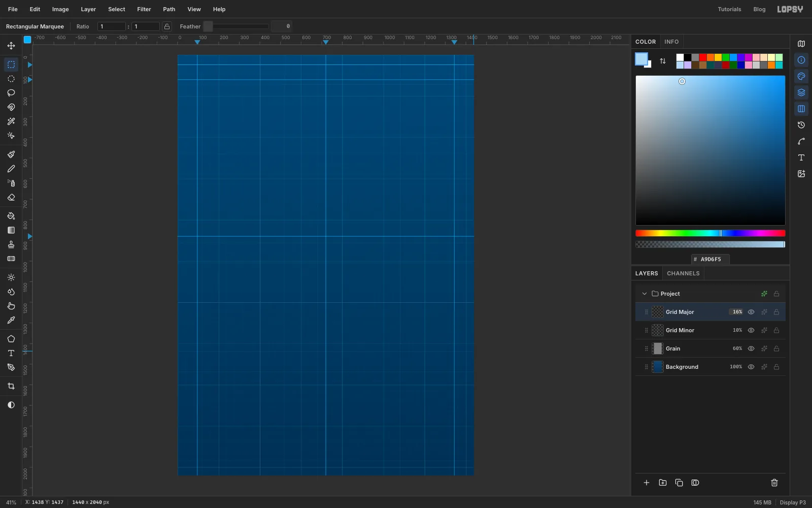Hide the Background layer
The width and height of the screenshot is (812, 508).
pos(751,367)
